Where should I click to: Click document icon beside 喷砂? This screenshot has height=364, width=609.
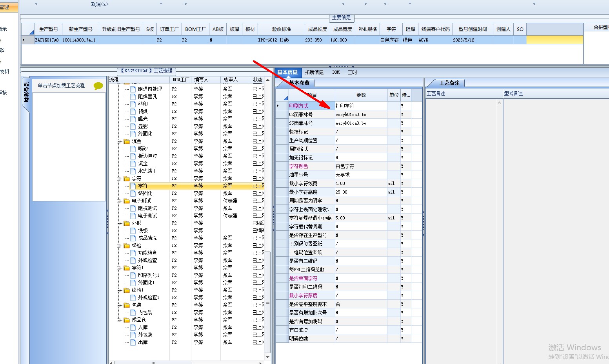133,149
